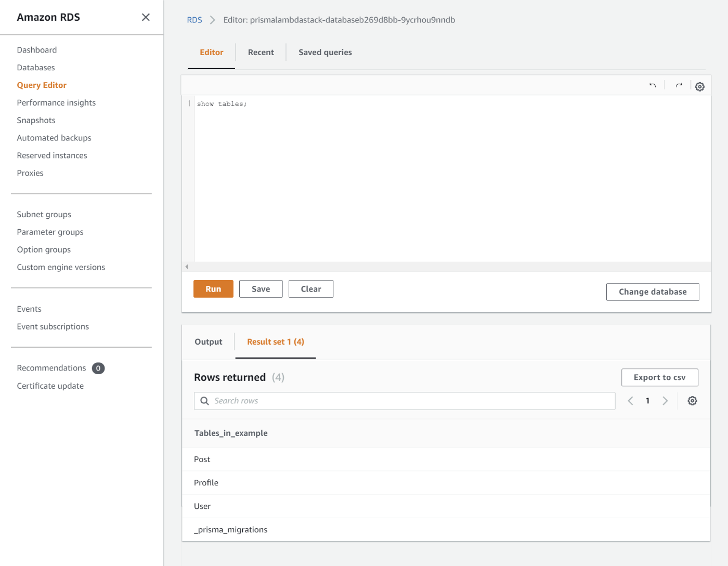This screenshot has width=728, height=566.
Task: Select the Profile row in results
Action: 446,483
